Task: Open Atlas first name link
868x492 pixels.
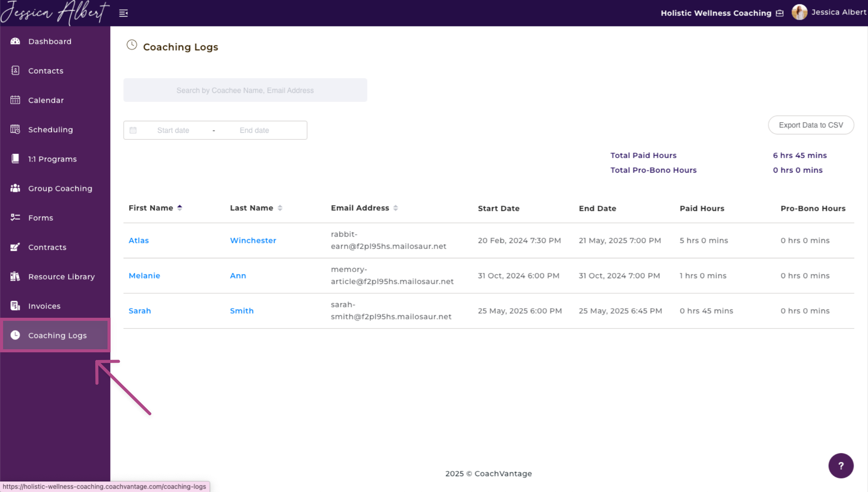Action: [x=139, y=240]
